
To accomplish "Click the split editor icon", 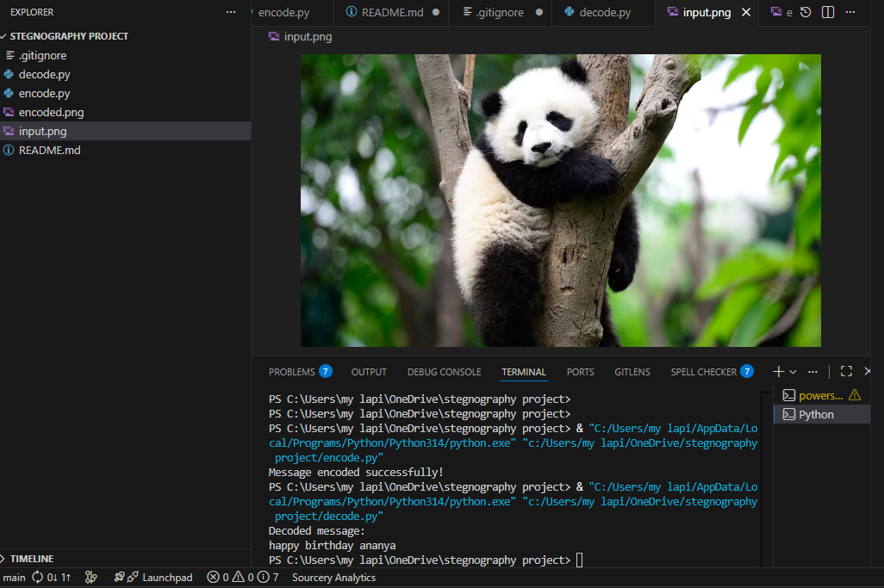I will 828,12.
